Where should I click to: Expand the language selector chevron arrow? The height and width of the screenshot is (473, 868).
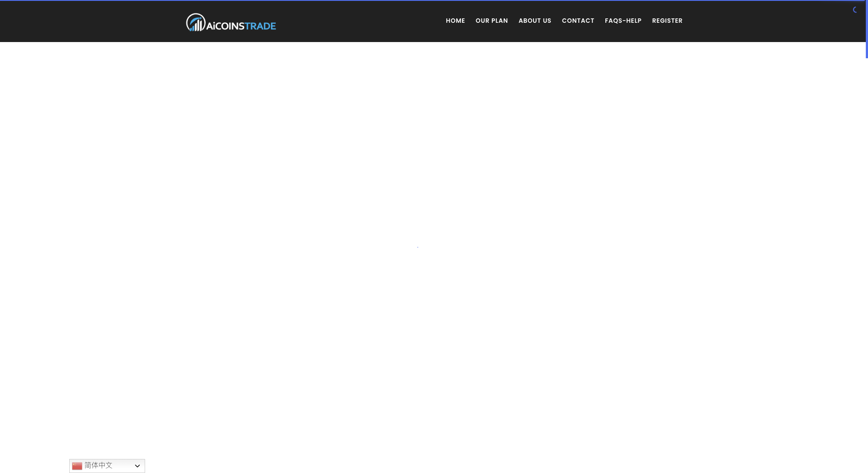click(137, 466)
